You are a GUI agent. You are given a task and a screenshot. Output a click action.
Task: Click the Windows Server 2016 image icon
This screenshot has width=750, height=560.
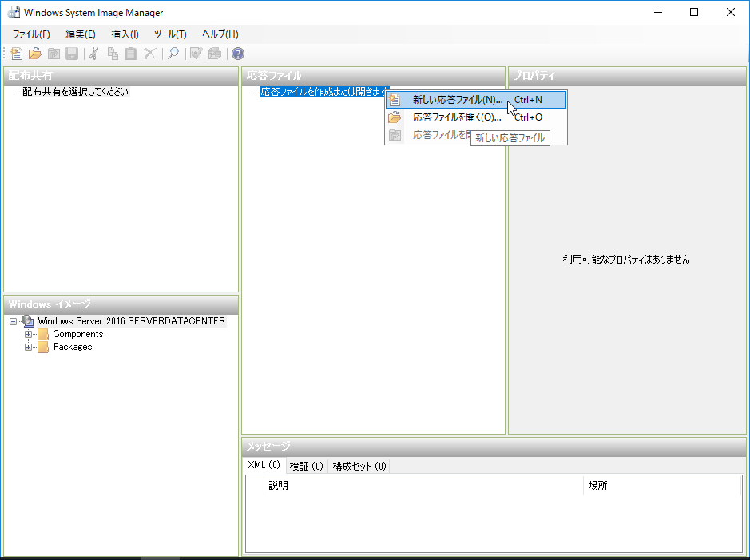[28, 321]
